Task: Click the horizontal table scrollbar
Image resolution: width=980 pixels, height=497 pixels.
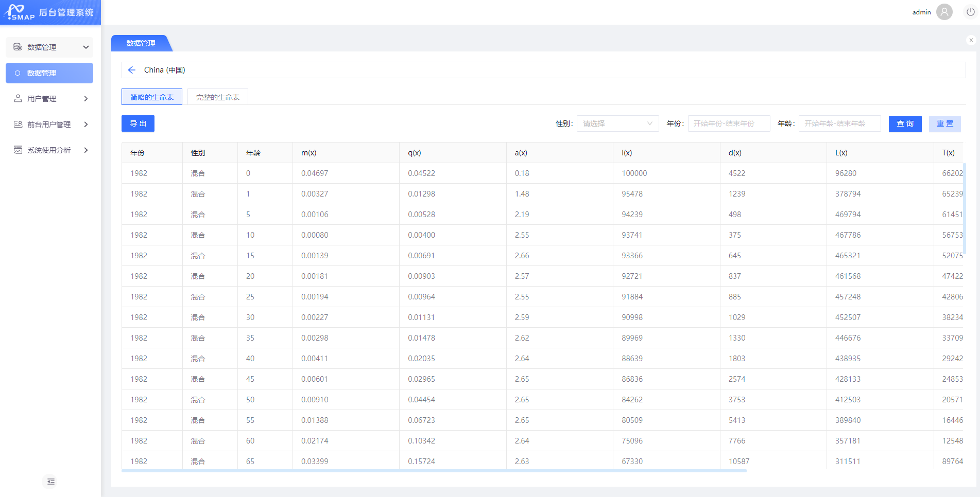Action: (434, 470)
